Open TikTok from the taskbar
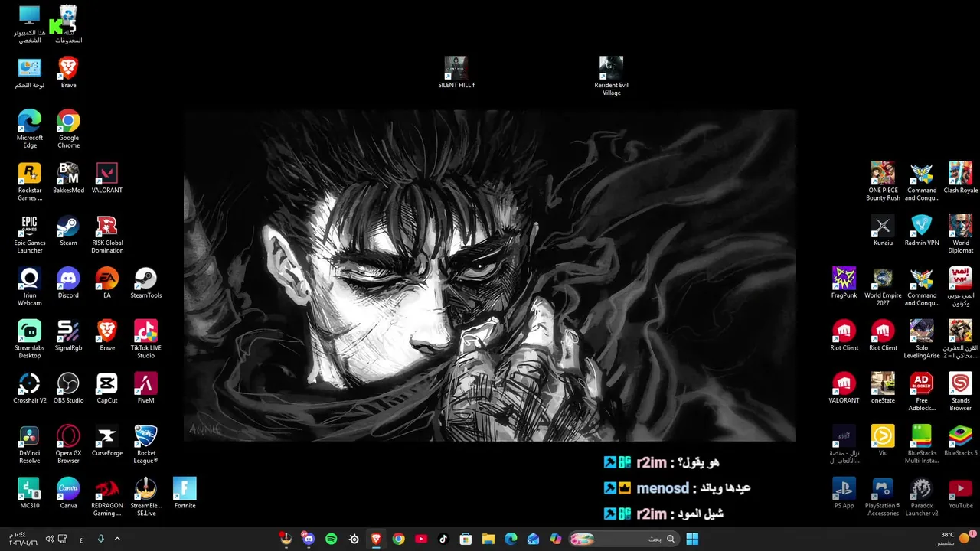This screenshot has height=551, width=980. (x=443, y=539)
